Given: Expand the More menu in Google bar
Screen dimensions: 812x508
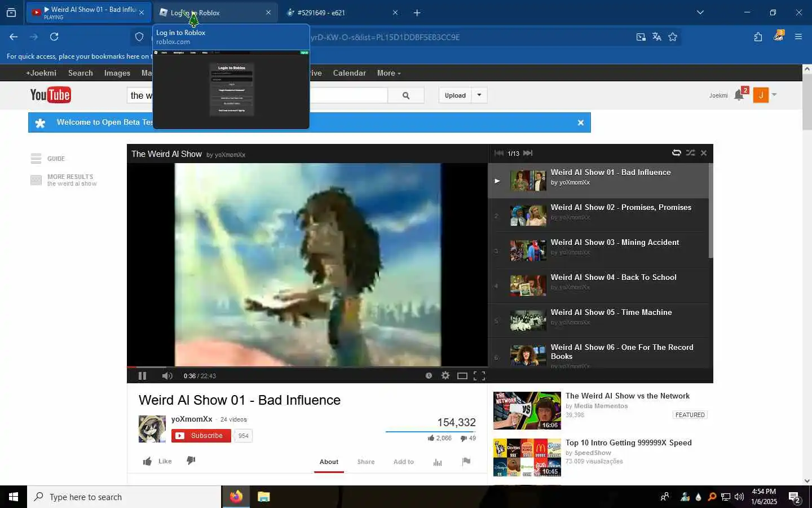Looking at the screenshot, I should (389, 73).
